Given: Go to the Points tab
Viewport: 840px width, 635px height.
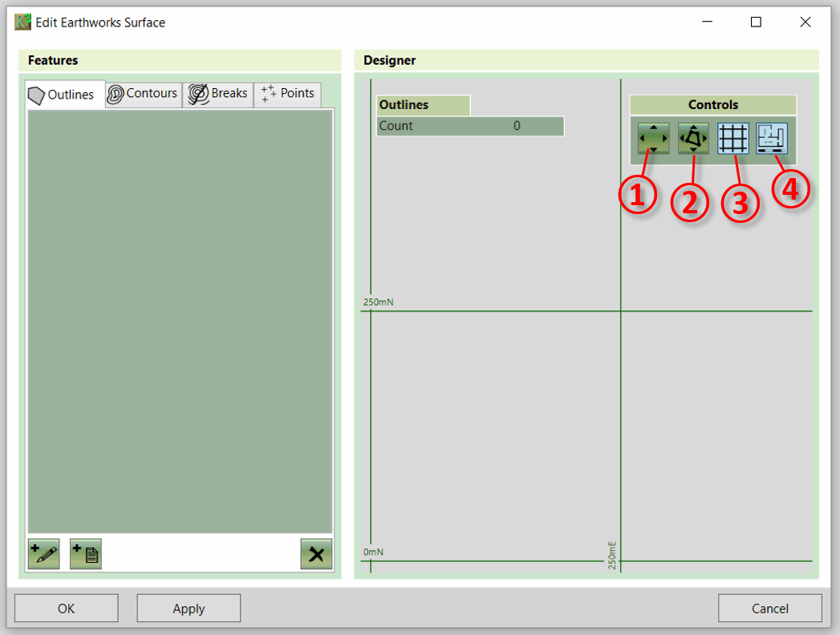Looking at the screenshot, I should point(288,94).
